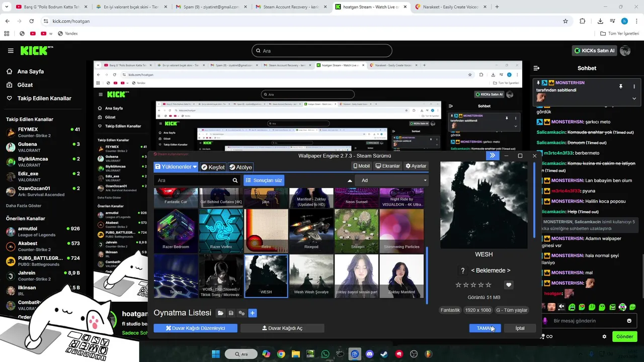
Task: Open the Keşfet (Discover) tab in Wallpaper Engine
Action: (213, 167)
